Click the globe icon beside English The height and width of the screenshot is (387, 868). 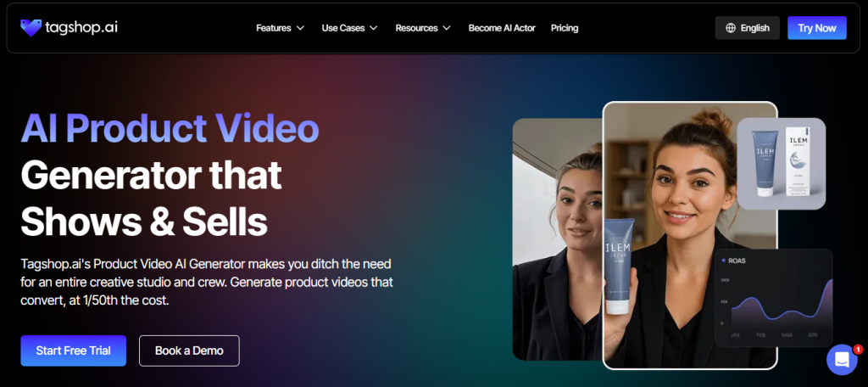[x=731, y=28]
